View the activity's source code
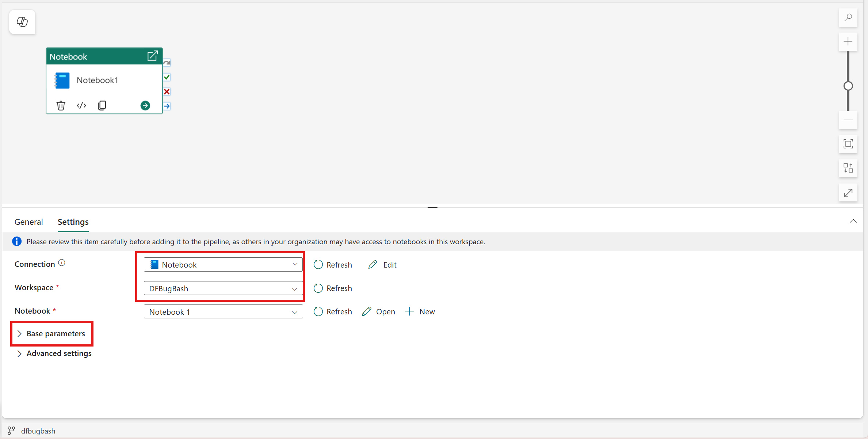The height and width of the screenshot is (439, 868). (x=81, y=105)
